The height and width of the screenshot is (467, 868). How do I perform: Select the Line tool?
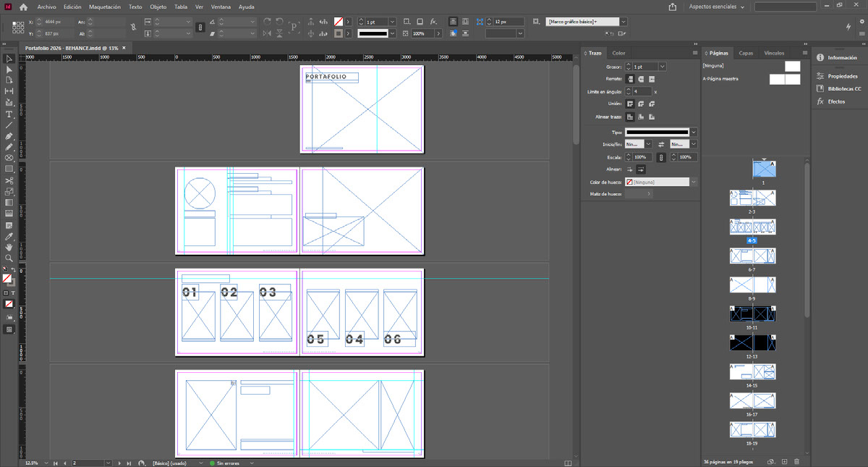click(x=9, y=125)
